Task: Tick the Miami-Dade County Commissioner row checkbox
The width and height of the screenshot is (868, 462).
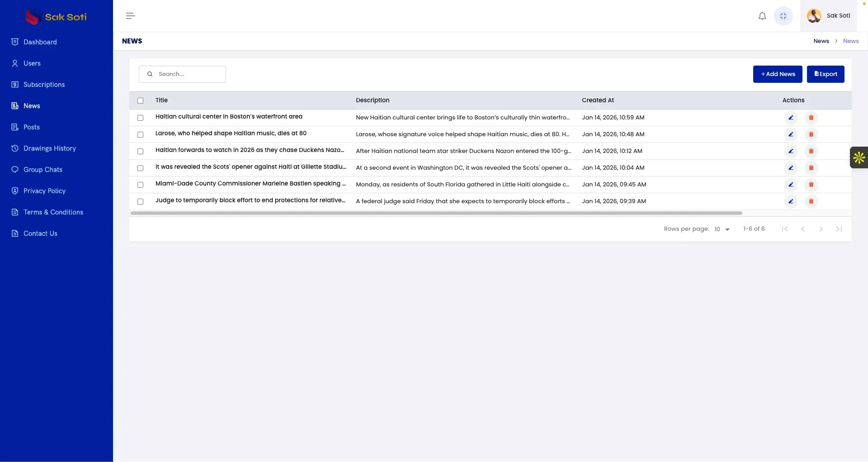Action: click(140, 185)
